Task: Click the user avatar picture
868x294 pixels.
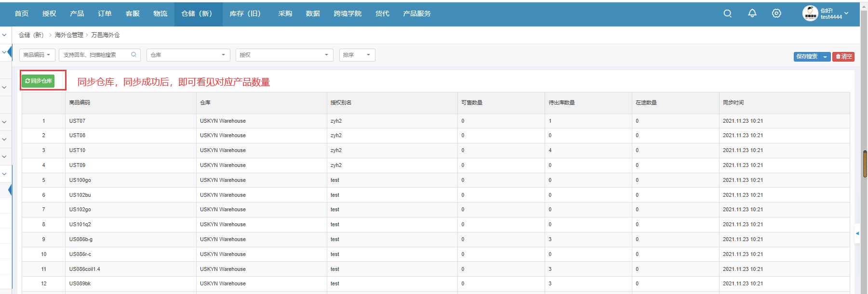Action: click(x=810, y=13)
